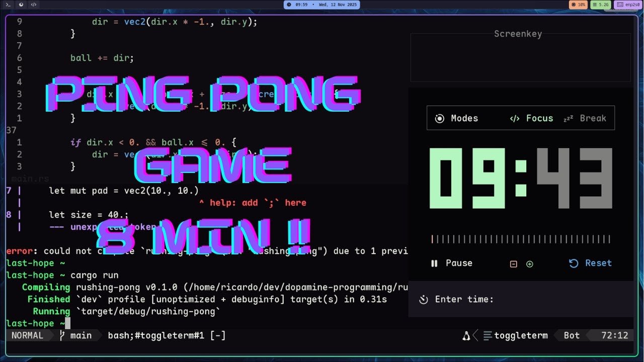The width and height of the screenshot is (644, 362).
Task: Click the clock showing 09:59
Action: tap(301, 5)
